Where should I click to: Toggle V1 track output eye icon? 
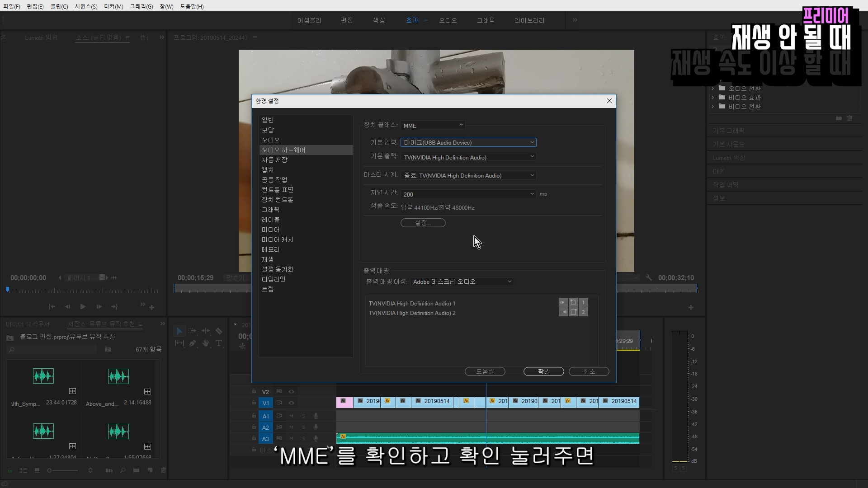click(x=292, y=403)
